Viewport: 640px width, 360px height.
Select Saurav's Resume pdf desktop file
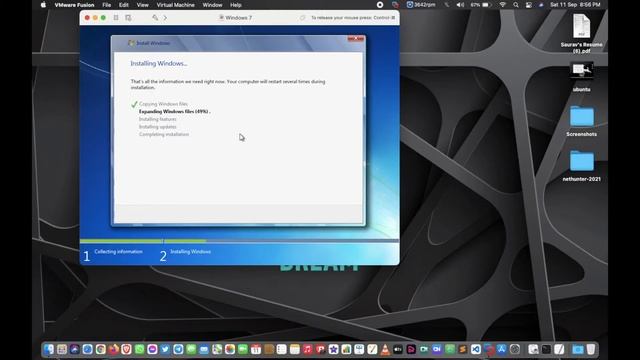pos(581,33)
